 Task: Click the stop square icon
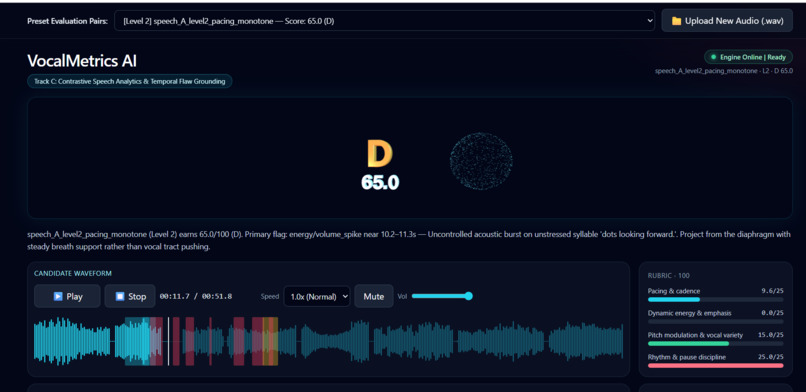pyautogui.click(x=120, y=296)
